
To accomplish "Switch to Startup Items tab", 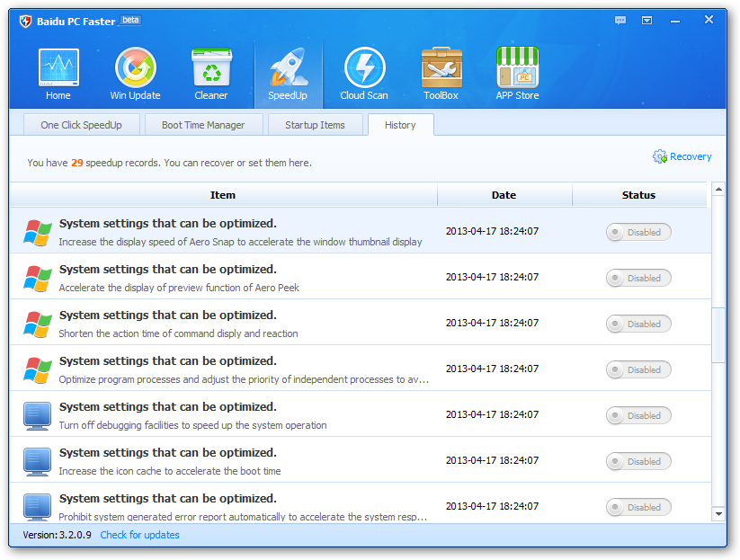I will click(315, 125).
